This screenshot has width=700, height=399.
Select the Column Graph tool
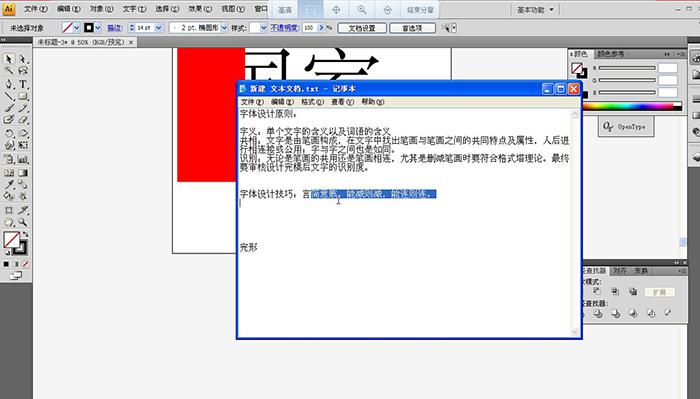[23, 159]
